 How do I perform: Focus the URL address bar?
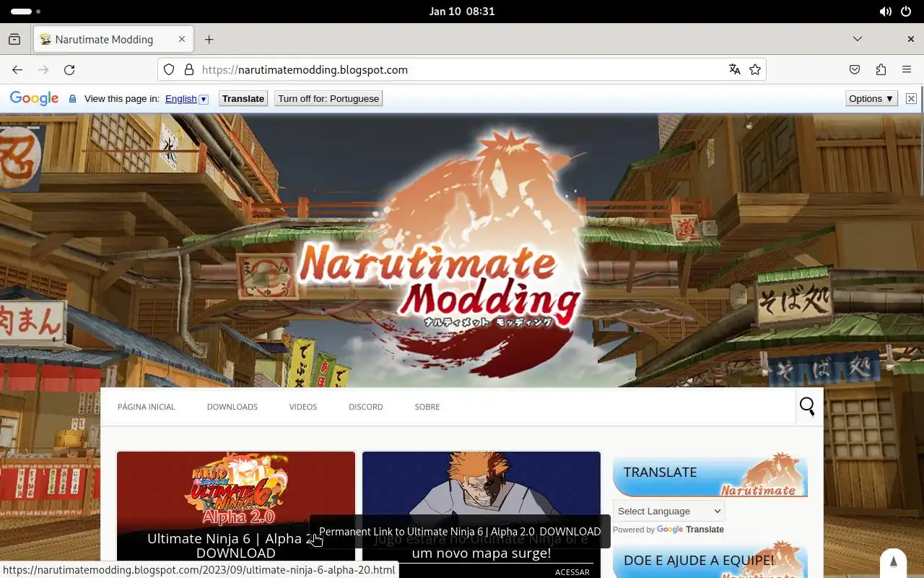coord(462,69)
